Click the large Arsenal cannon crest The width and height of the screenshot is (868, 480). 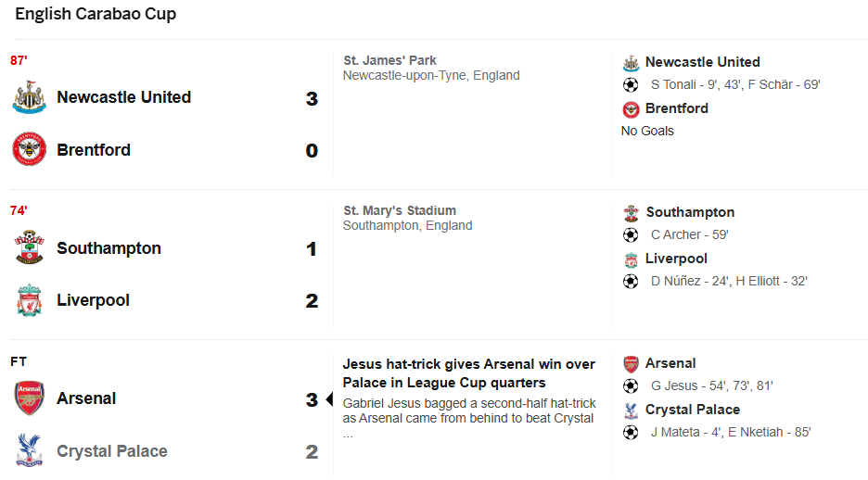click(x=29, y=398)
